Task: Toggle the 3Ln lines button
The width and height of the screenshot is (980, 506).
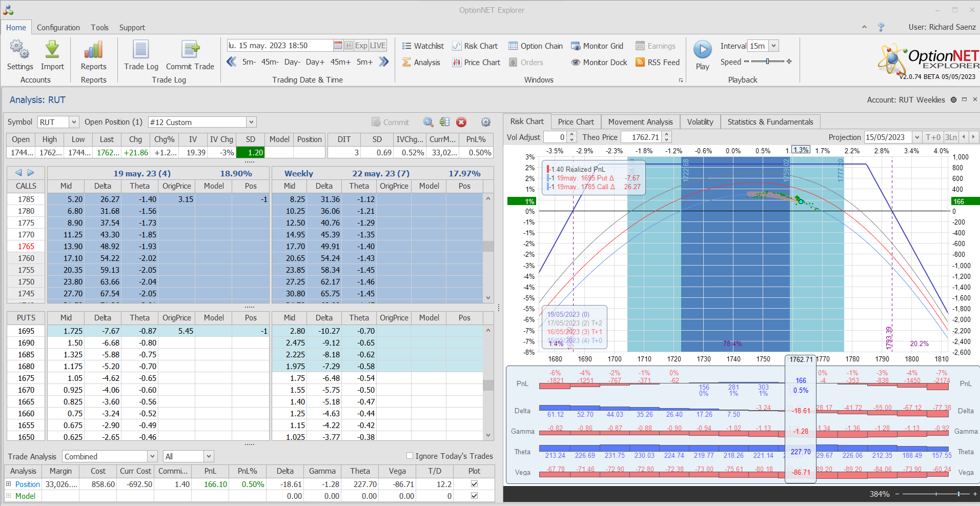Action: coord(951,137)
